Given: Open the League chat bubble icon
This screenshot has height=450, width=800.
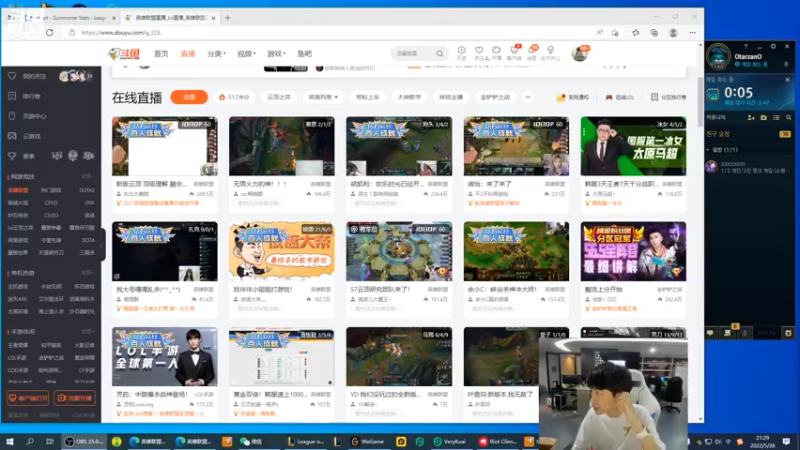Looking at the screenshot, I should (x=710, y=333).
